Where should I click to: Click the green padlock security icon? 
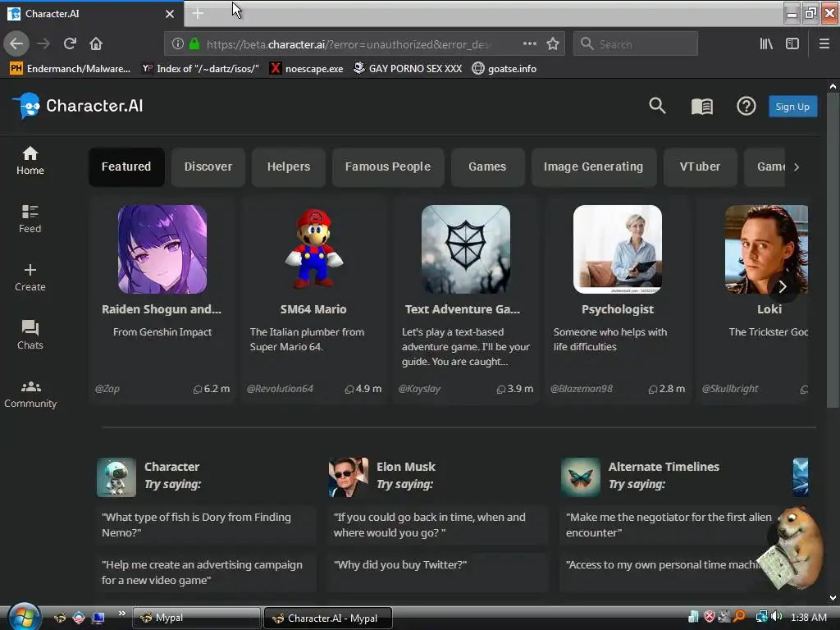[x=194, y=44]
